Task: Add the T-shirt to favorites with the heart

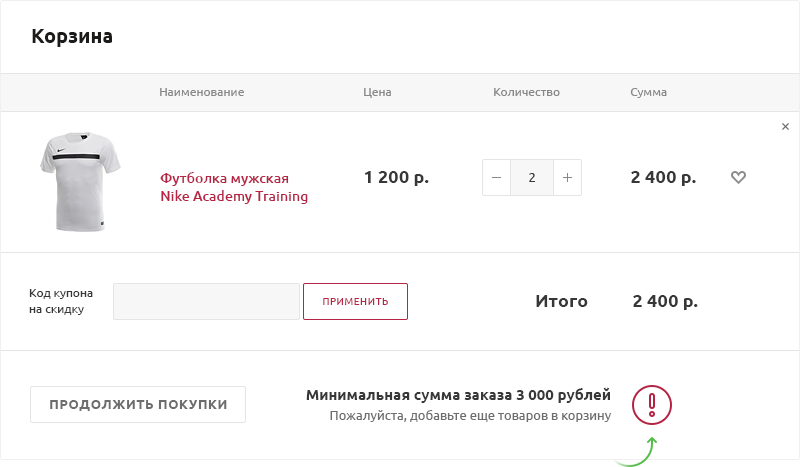Action: point(738,178)
